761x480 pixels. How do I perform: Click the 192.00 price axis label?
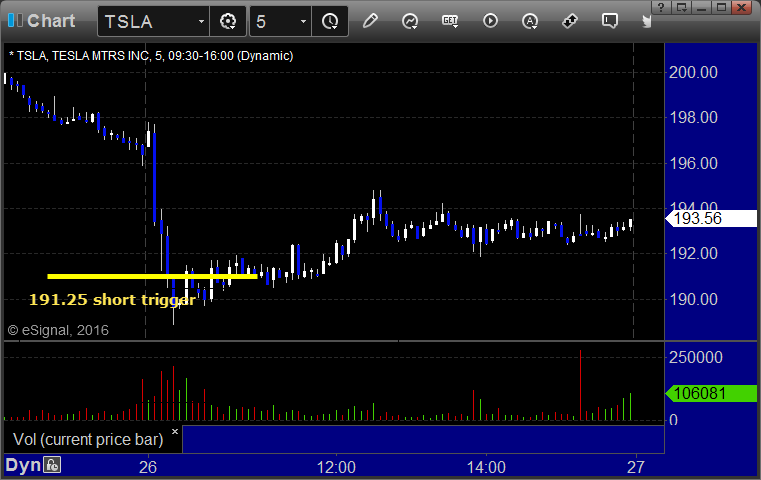coord(693,253)
